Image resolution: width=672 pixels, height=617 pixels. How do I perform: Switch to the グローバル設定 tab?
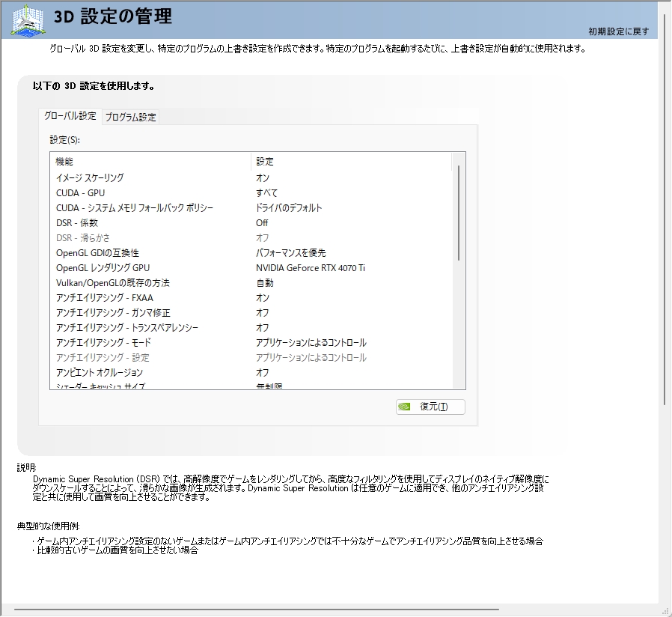[x=70, y=116]
